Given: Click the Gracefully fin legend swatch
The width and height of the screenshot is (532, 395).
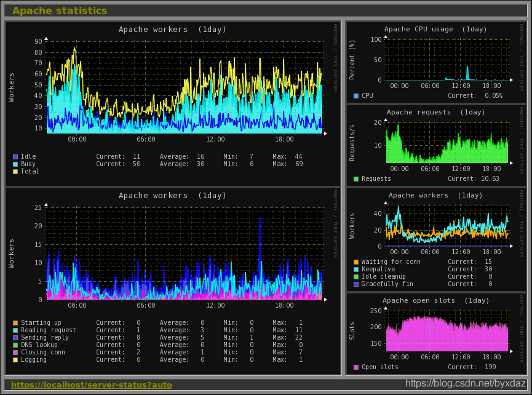Looking at the screenshot, I should [356, 284].
